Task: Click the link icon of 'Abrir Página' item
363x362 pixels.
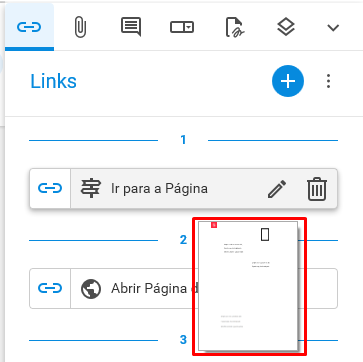Action: click(50, 288)
